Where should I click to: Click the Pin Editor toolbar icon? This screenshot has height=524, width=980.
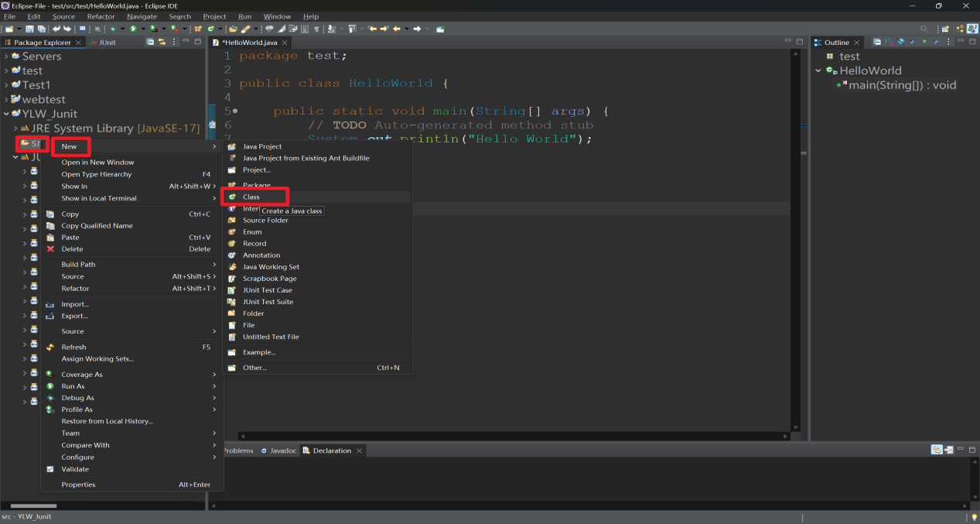[440, 29]
